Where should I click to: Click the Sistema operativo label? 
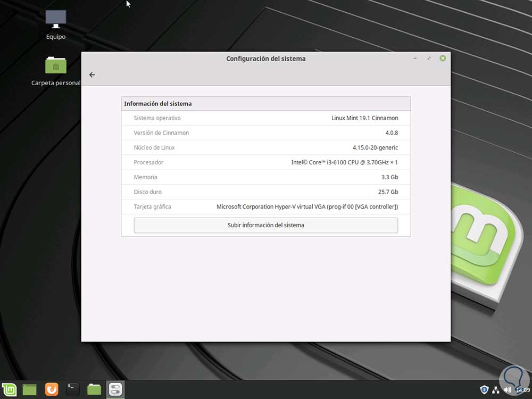click(x=157, y=118)
